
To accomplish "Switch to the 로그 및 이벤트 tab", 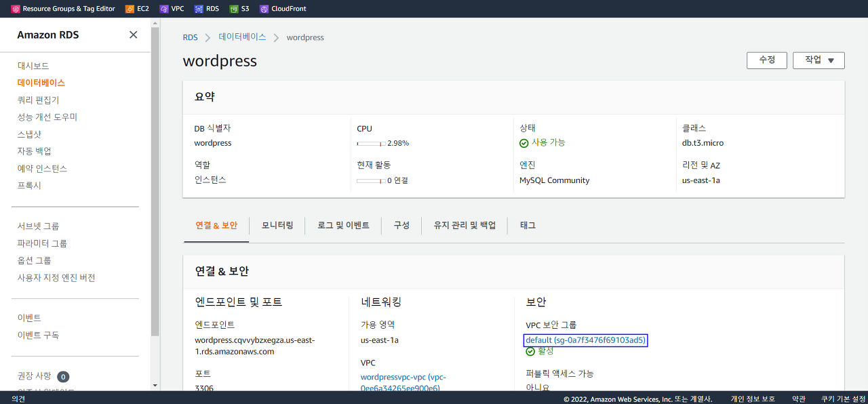I will tap(343, 225).
